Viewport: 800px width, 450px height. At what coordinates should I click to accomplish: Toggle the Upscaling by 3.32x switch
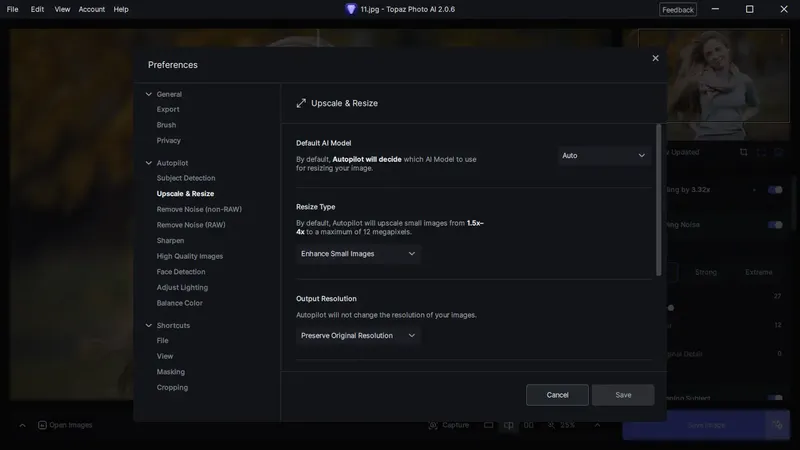click(775, 190)
